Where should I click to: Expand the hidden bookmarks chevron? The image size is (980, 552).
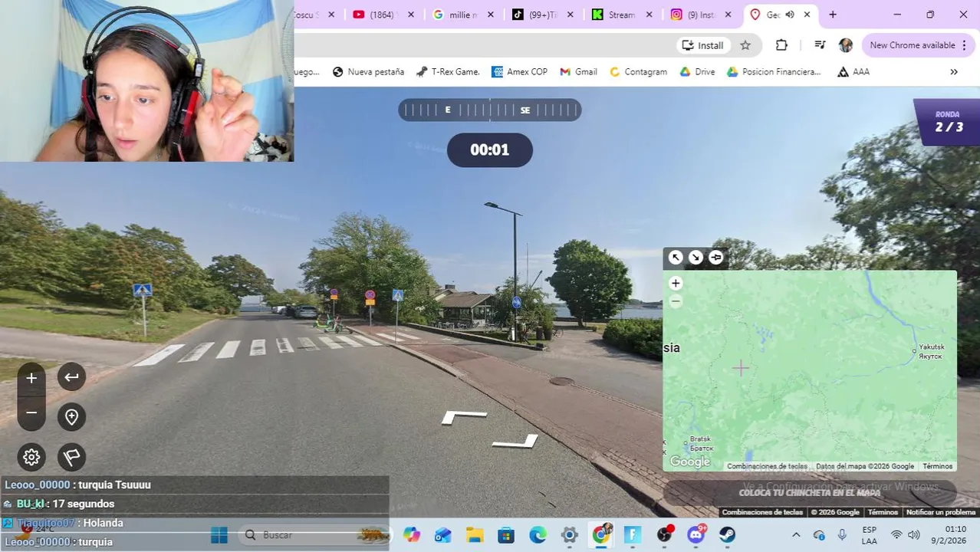point(954,71)
